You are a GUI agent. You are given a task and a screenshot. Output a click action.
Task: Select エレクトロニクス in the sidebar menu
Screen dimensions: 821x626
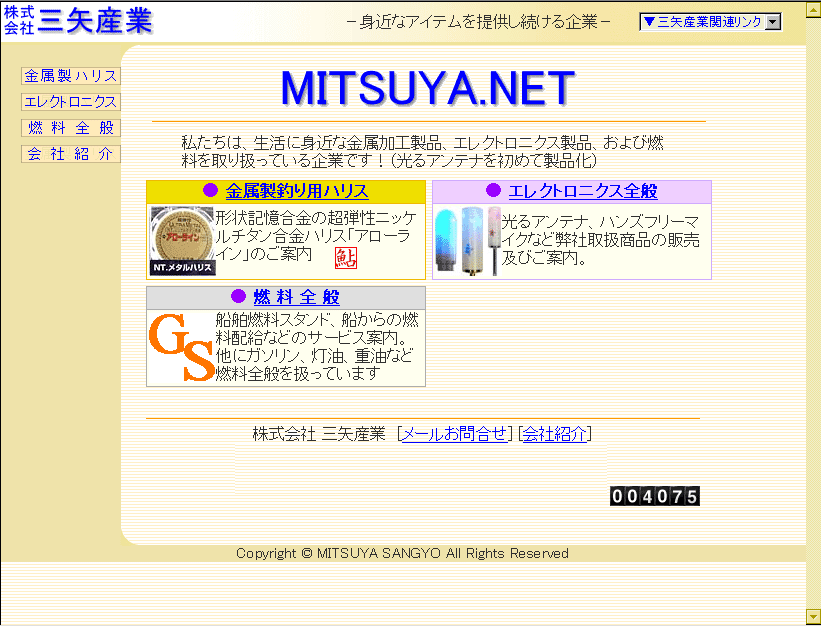(71, 102)
